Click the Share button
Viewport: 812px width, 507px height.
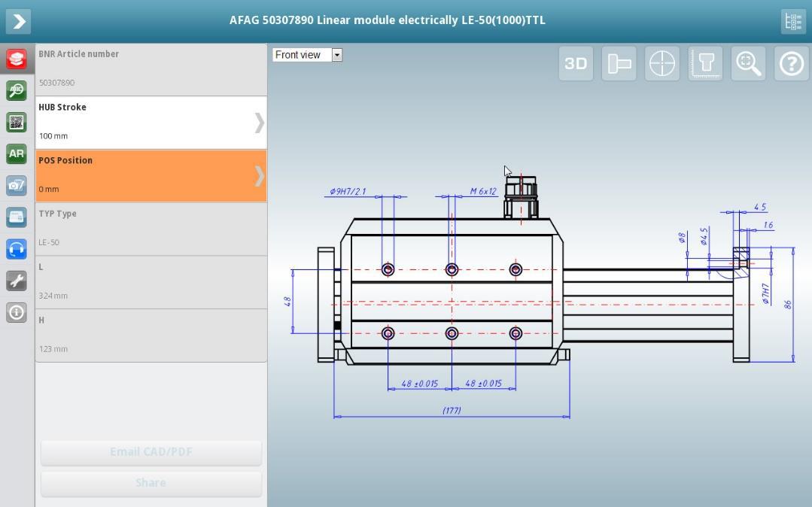click(x=151, y=484)
